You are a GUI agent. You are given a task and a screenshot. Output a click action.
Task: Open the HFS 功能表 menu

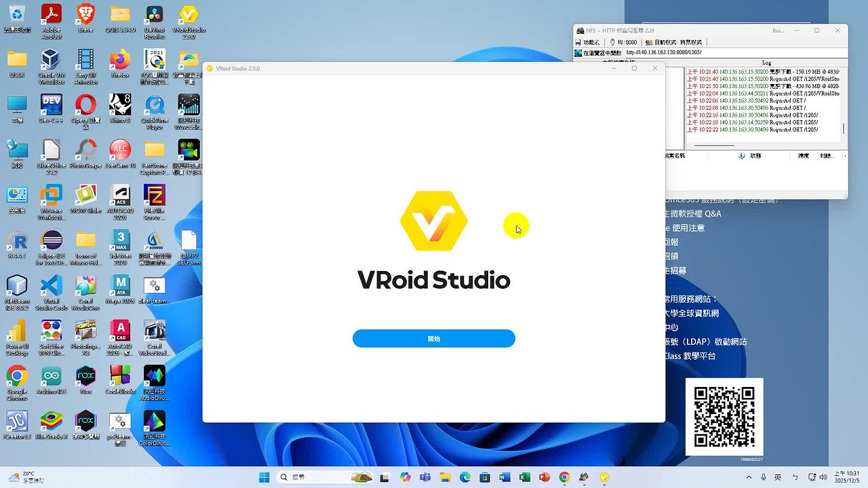tap(587, 42)
